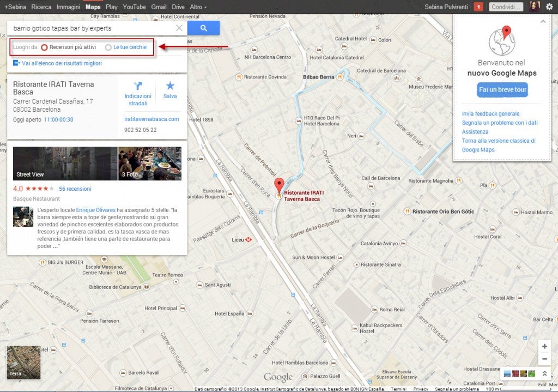
Task: Click the blue search magnifier button
Action: [x=203, y=28]
